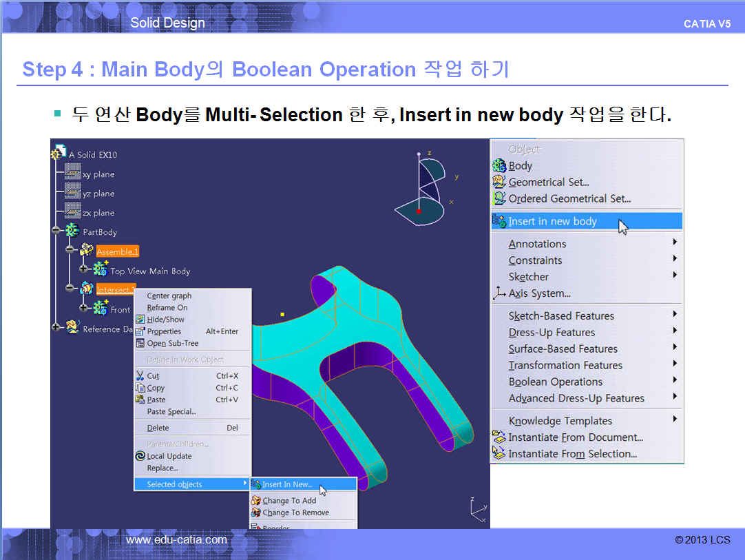Collapse the PartBody tree node

pyautogui.click(x=56, y=231)
